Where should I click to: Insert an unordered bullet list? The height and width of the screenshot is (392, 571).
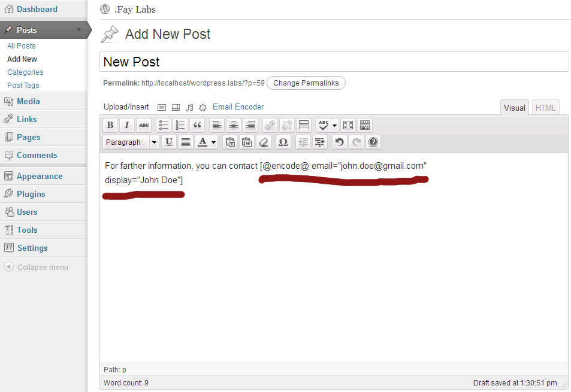coord(164,126)
